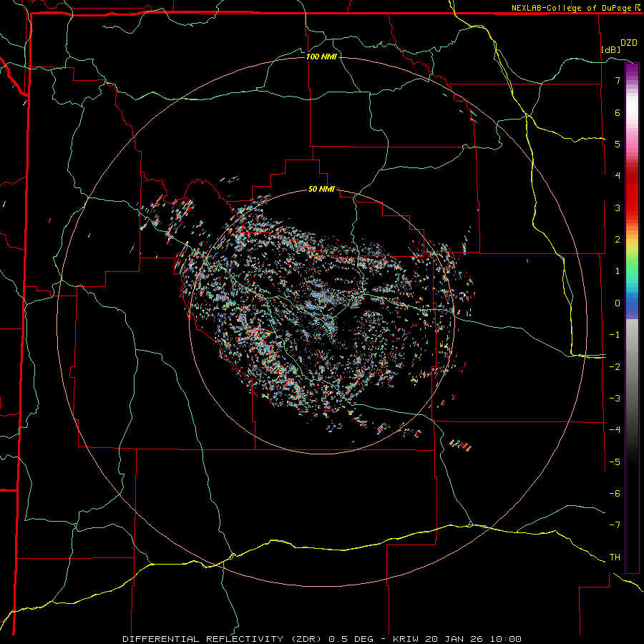The height and width of the screenshot is (644, 644).
Task: Click the 0 tick label on the color scale
Action: click(618, 303)
